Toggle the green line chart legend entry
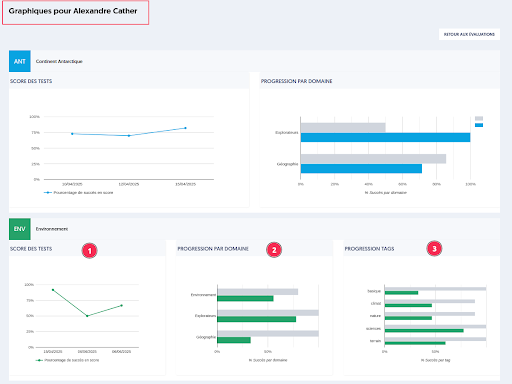The image size is (512, 384). pos(68,360)
